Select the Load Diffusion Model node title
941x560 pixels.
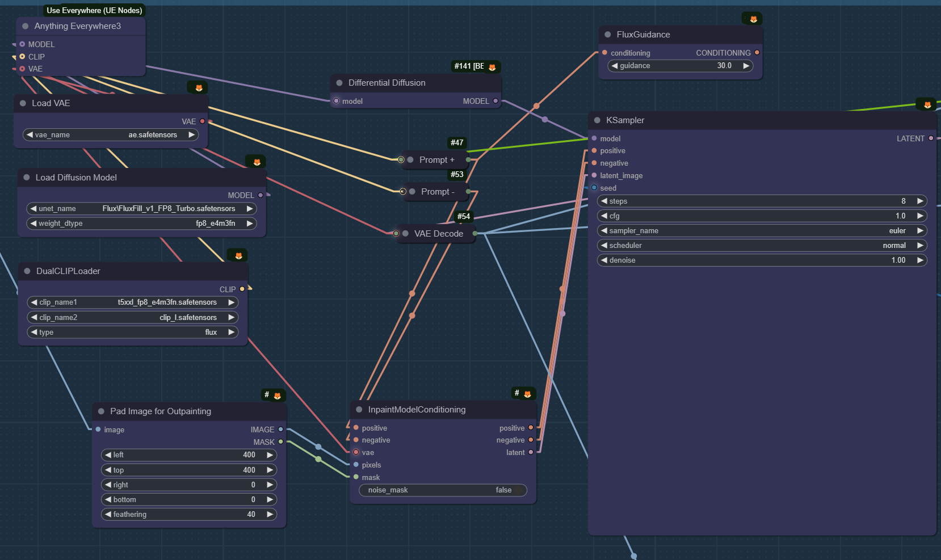tap(76, 178)
